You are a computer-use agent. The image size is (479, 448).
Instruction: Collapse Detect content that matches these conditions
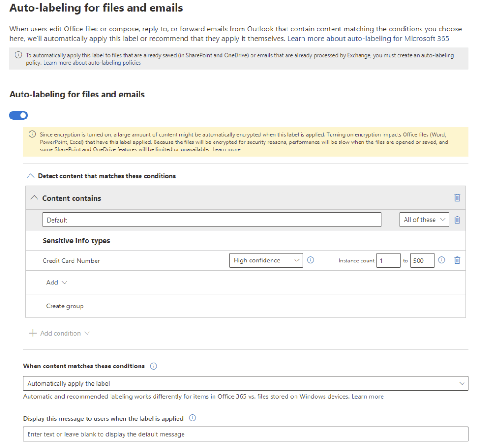31,176
